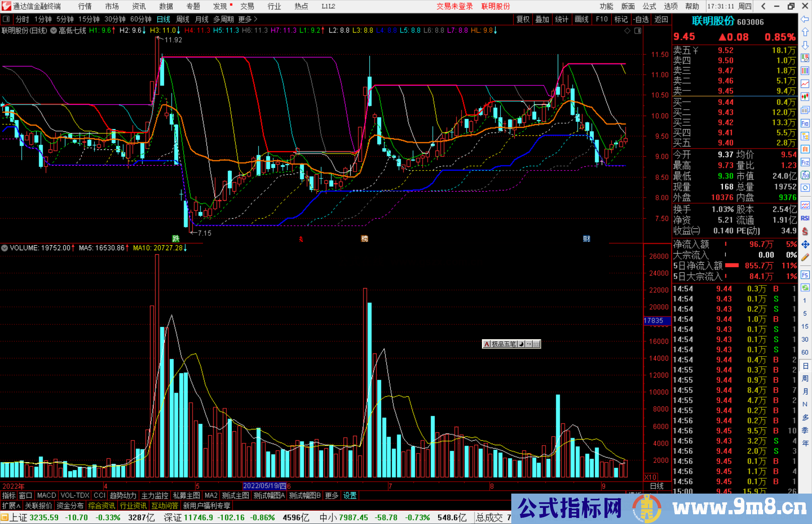Click the RSI indicator icon in right sidebar
The image size is (812, 524).
coord(805,218)
